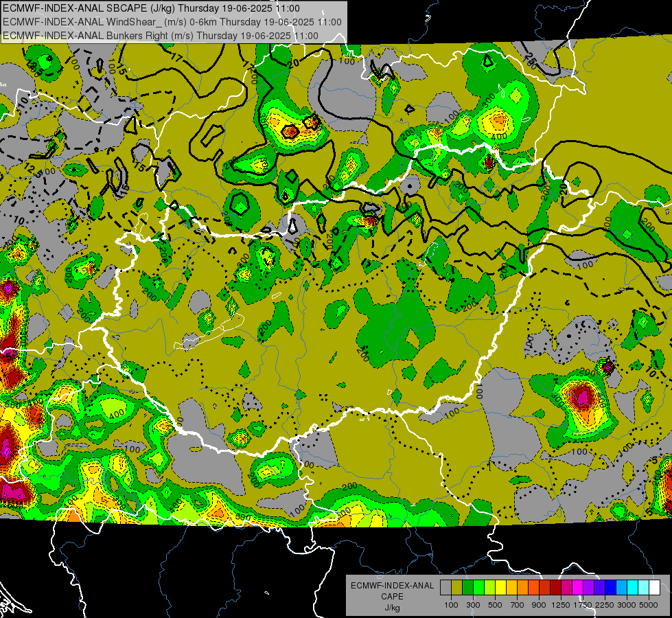Click the white swatch at legend end
This screenshot has width=672, height=618.
point(654,588)
